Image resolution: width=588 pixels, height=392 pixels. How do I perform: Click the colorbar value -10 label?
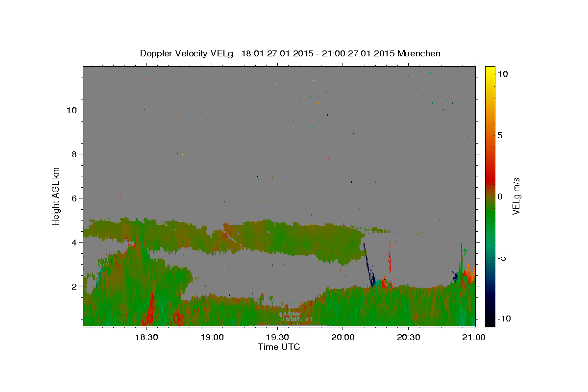pos(504,319)
